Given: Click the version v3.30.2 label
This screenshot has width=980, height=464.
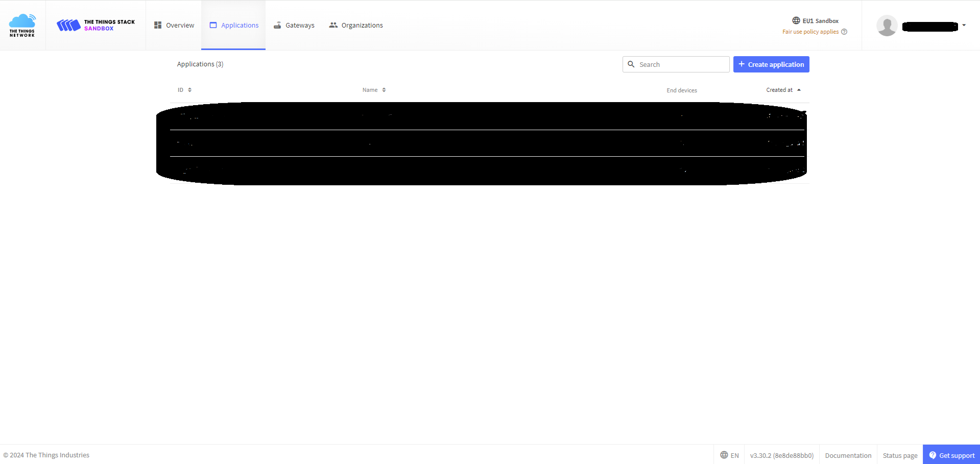Looking at the screenshot, I should pos(782,455).
